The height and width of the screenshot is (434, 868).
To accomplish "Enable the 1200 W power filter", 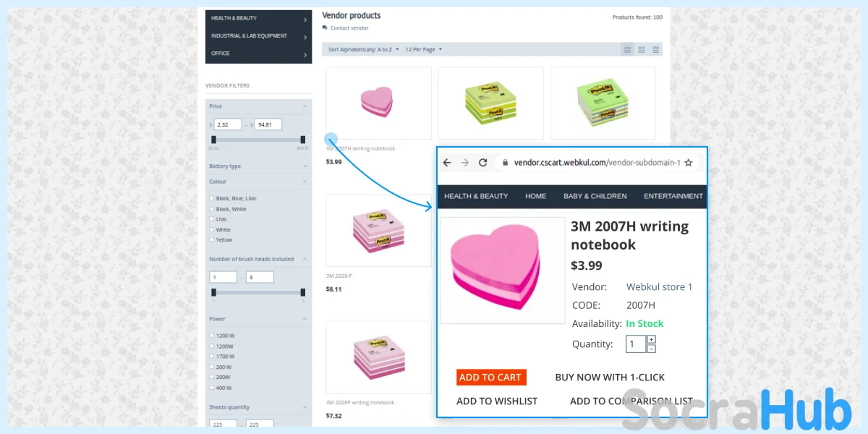I will [211, 336].
